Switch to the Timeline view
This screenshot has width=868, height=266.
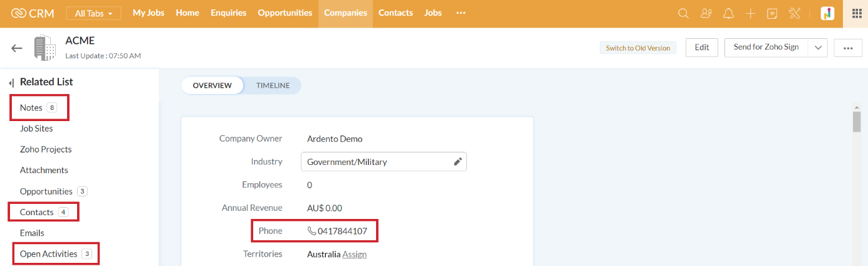point(273,85)
